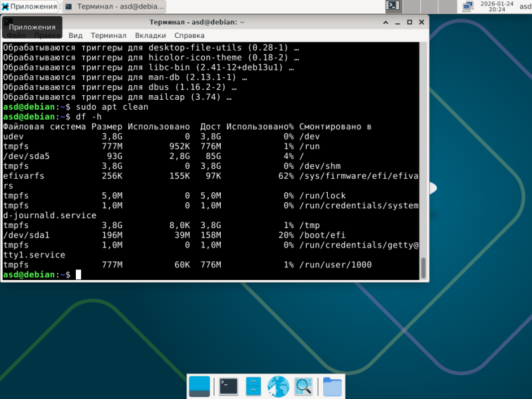The width and height of the screenshot is (532, 399).
Task: Open the Терминал menu in the menu bar
Action: click(x=108, y=35)
